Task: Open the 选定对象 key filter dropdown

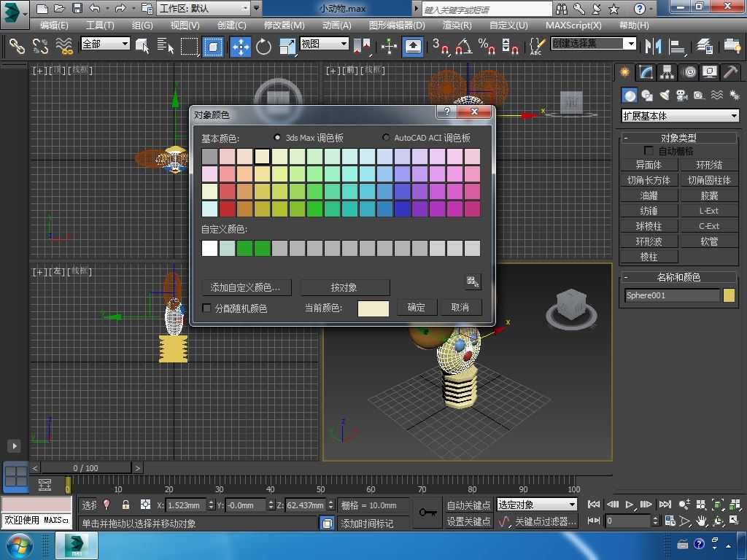Action: 537,505
